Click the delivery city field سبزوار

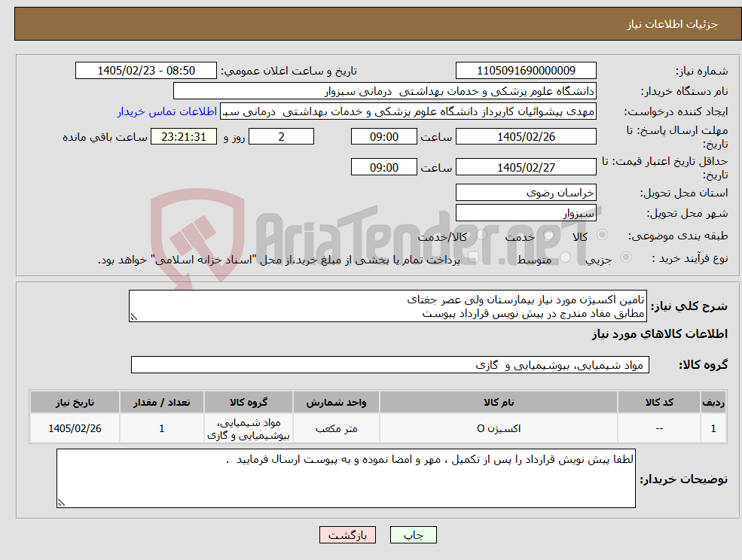click(x=526, y=213)
